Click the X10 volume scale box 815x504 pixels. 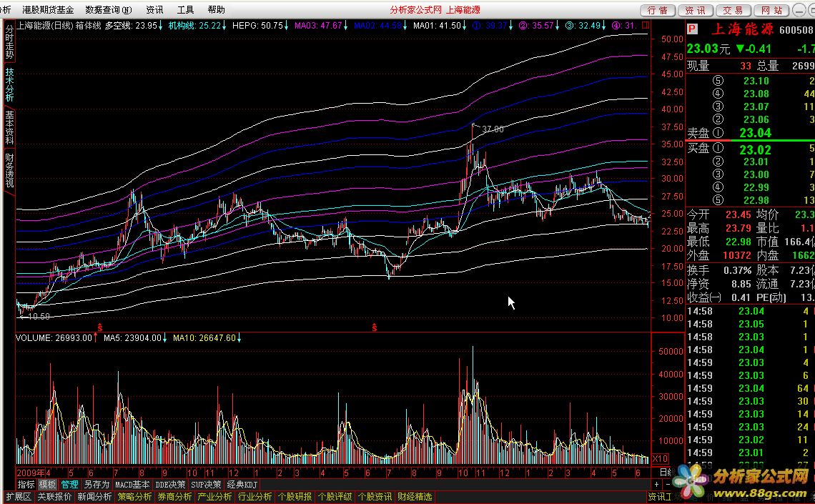(x=660, y=459)
